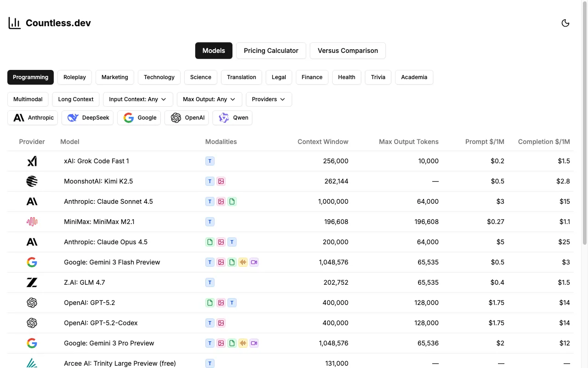
Task: Sort by Completion $/1M column header
Action: (544, 142)
